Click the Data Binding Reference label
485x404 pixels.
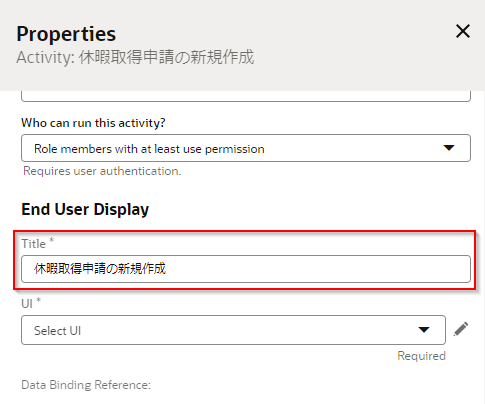(86, 385)
